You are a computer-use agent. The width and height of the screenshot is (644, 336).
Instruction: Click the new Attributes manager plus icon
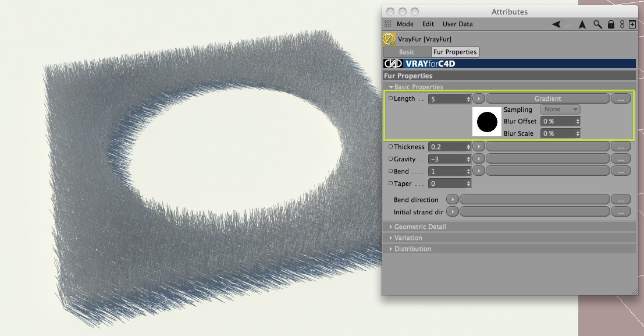[632, 24]
